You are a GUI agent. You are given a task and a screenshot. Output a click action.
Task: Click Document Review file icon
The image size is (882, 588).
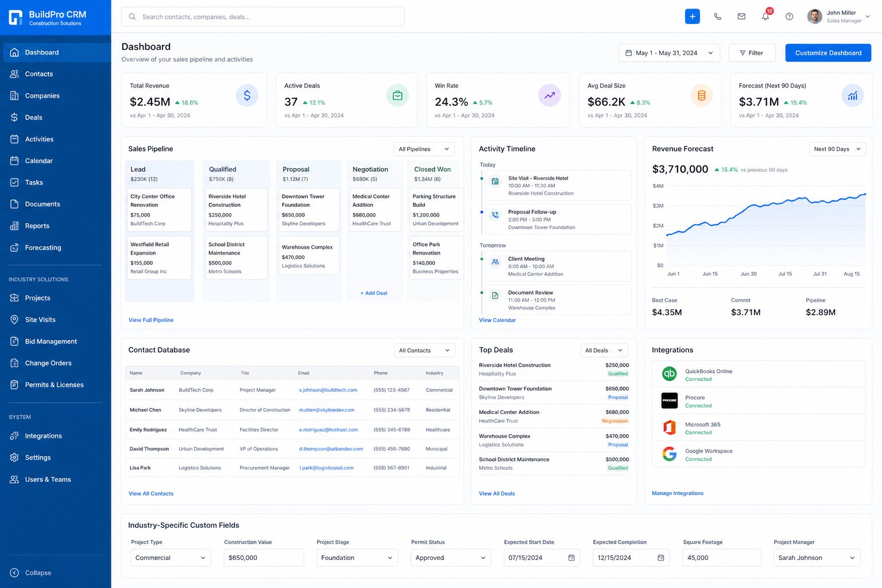pyautogui.click(x=495, y=296)
